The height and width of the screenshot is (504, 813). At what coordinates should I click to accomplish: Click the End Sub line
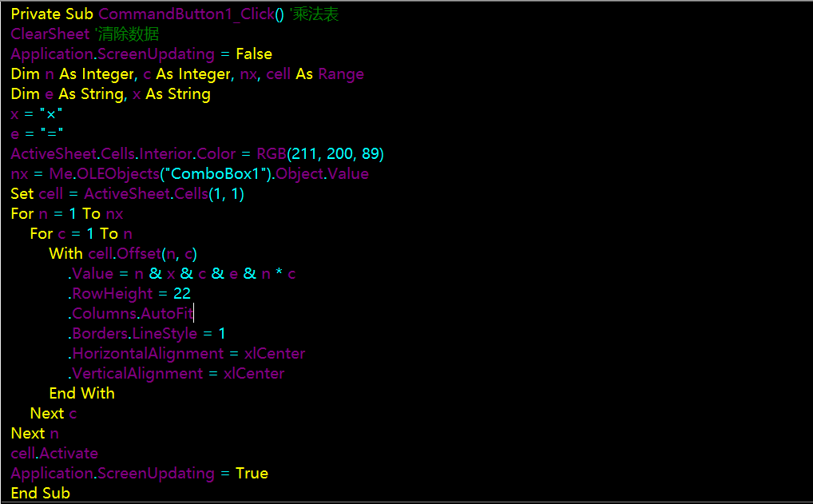click(x=40, y=494)
